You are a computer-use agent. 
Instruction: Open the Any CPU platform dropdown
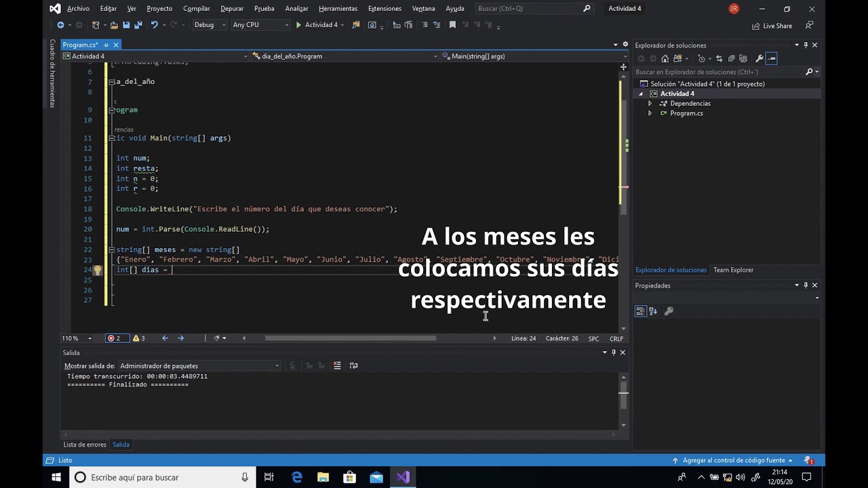point(260,25)
